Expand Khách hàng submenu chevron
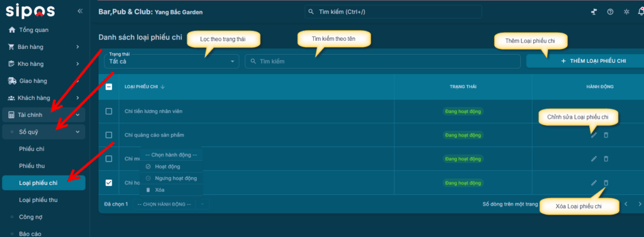644x237 pixels. coord(77,98)
